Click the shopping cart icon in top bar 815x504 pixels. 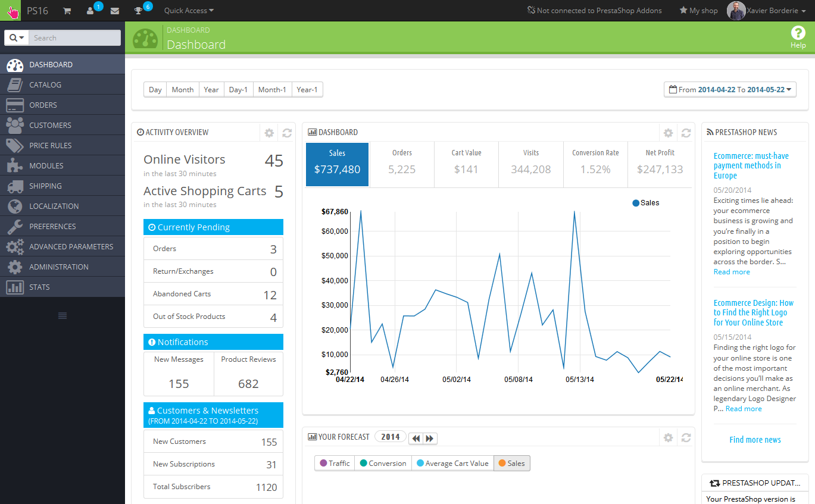(x=67, y=11)
